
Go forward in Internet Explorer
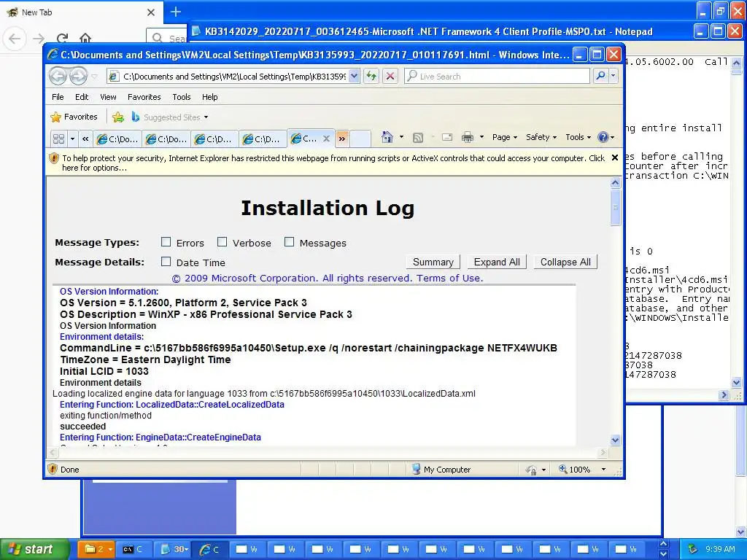click(x=79, y=76)
